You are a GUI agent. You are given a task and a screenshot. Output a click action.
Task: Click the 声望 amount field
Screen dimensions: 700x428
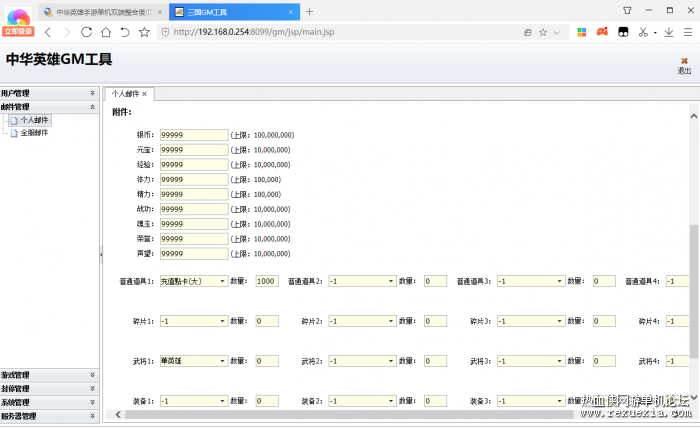click(194, 253)
